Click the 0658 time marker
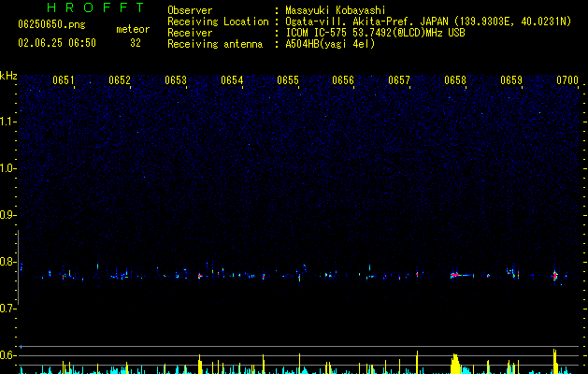This screenshot has height=374, width=588. [x=455, y=80]
